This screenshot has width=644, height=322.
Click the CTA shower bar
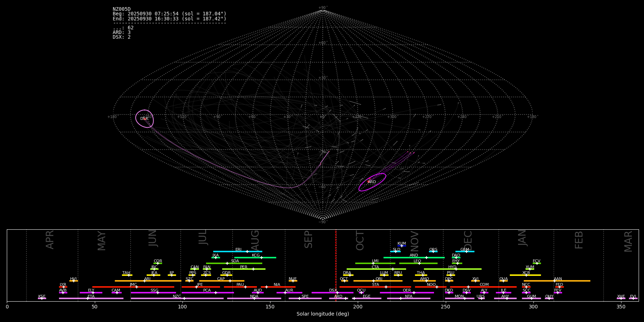pyautogui.click(x=376, y=269)
